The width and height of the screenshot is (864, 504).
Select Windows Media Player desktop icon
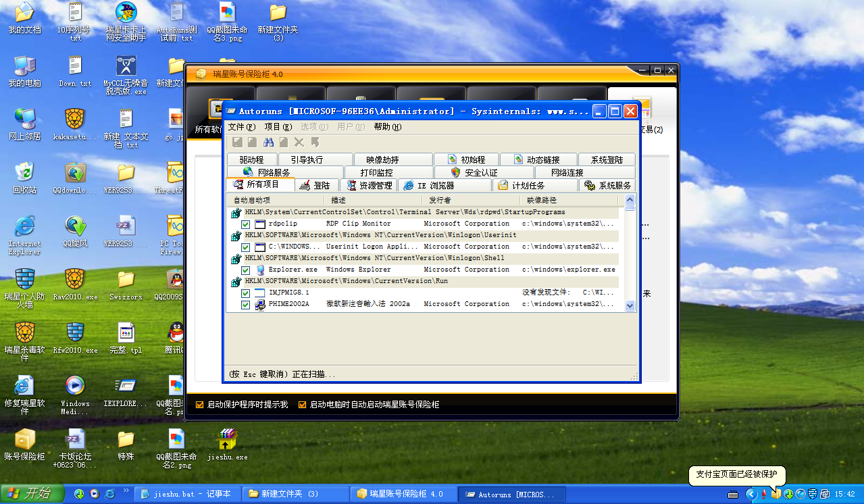pos(75,395)
